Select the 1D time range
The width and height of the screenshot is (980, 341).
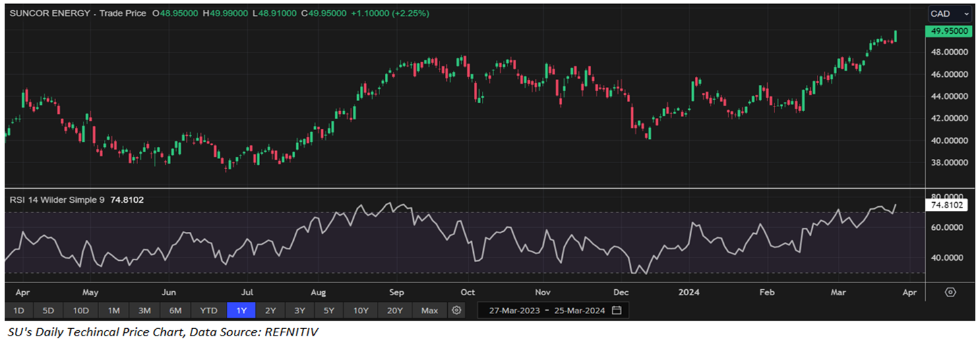(x=19, y=311)
